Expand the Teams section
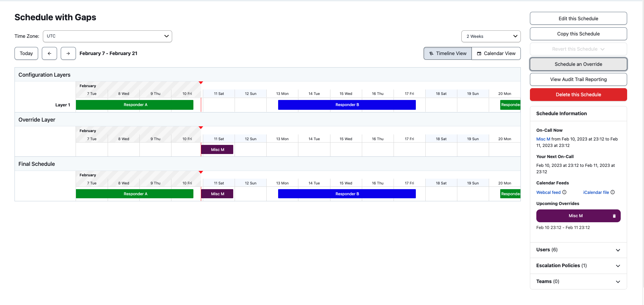644x305 pixels. (618, 281)
